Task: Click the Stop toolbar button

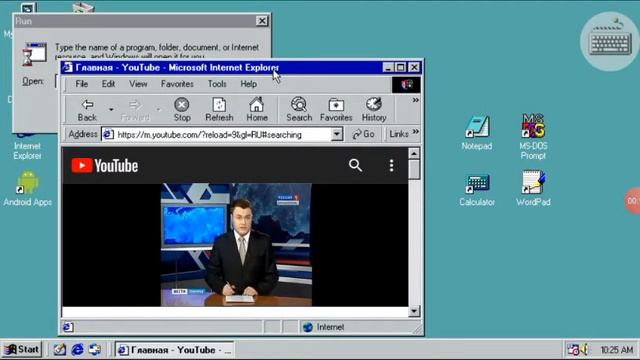Action: coord(182,109)
